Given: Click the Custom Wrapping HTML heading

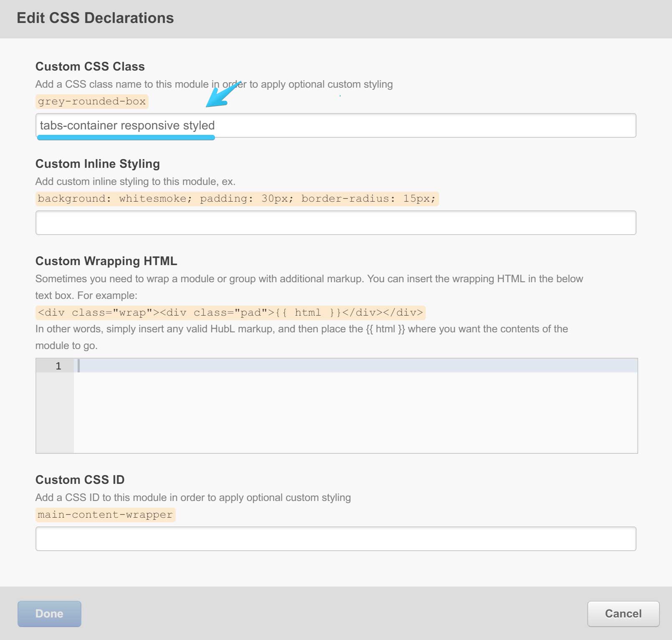Looking at the screenshot, I should point(106,261).
